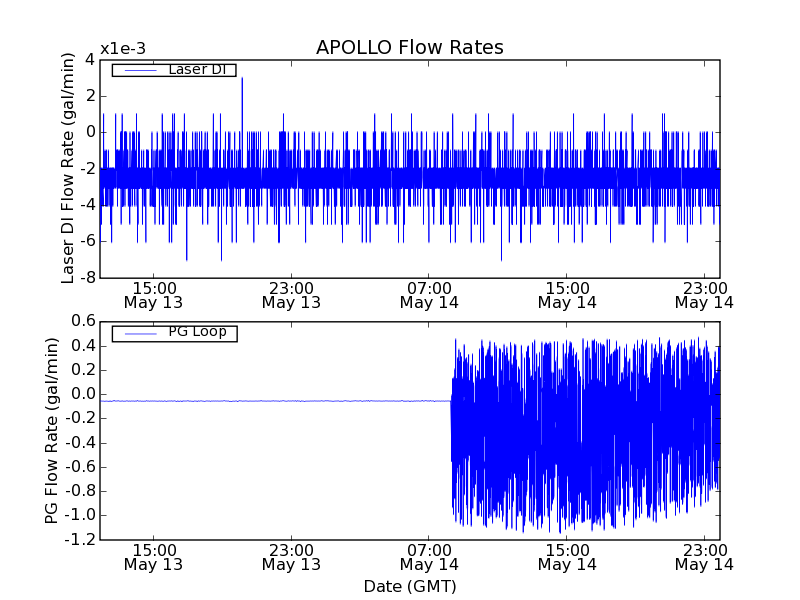Click the "x1e-3" scale multiplier text
Image resolution: width=800 pixels, height=600 pixels.
(122, 49)
